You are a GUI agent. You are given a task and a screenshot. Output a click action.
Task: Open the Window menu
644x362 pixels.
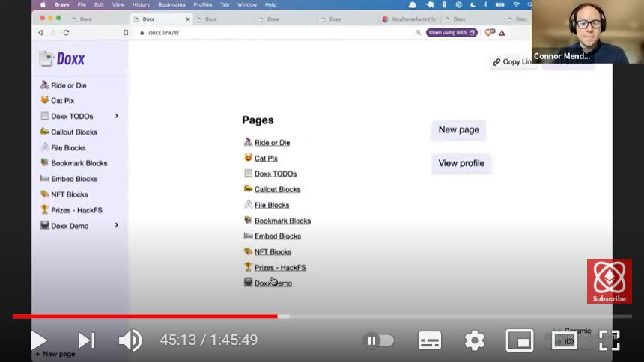(x=247, y=5)
